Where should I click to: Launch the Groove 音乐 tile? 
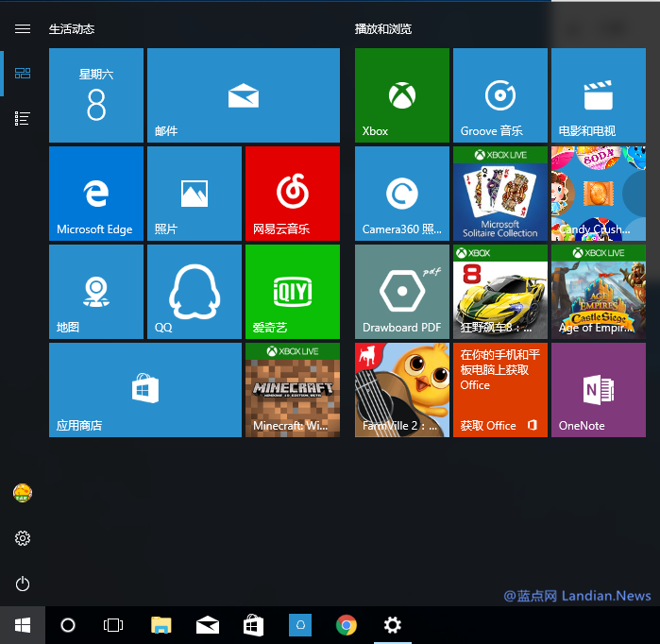[x=500, y=95]
